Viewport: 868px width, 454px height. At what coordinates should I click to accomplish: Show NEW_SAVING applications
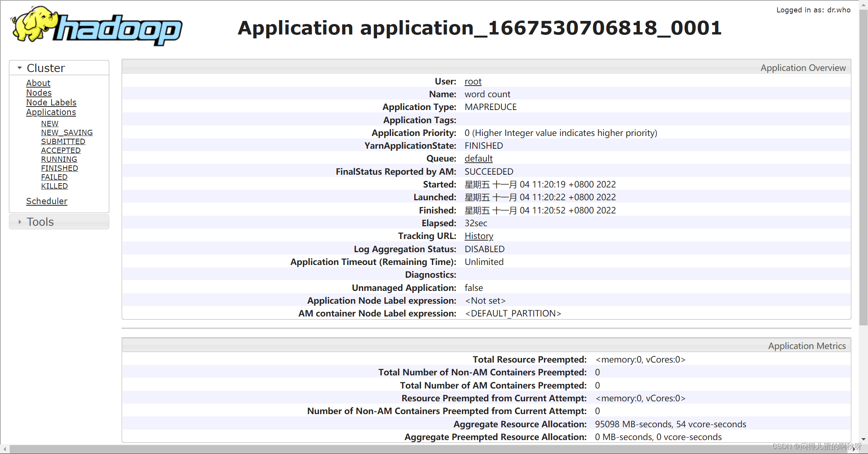point(67,132)
